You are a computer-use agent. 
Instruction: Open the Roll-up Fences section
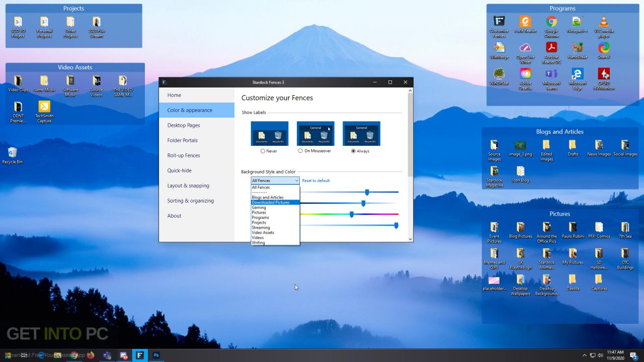point(197,155)
